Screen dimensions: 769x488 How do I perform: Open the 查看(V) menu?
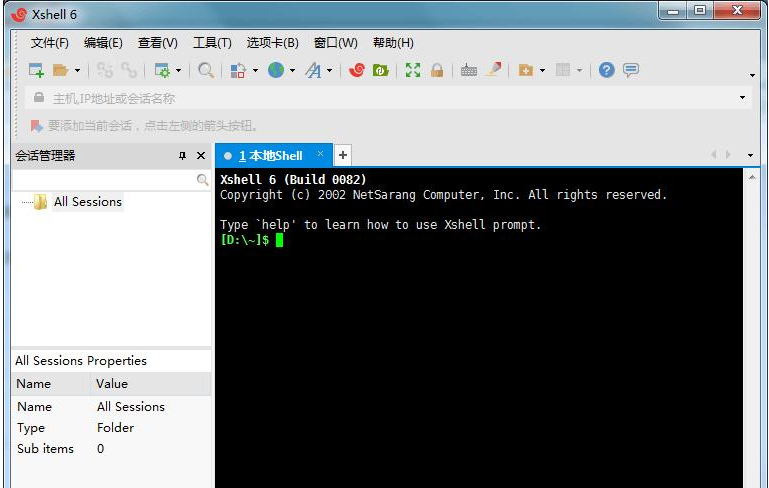pos(157,43)
